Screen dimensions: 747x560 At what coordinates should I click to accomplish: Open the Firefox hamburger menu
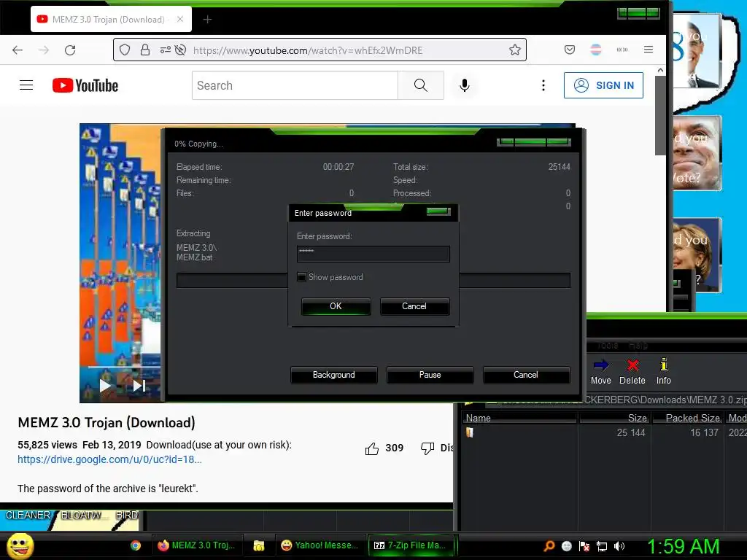649,50
